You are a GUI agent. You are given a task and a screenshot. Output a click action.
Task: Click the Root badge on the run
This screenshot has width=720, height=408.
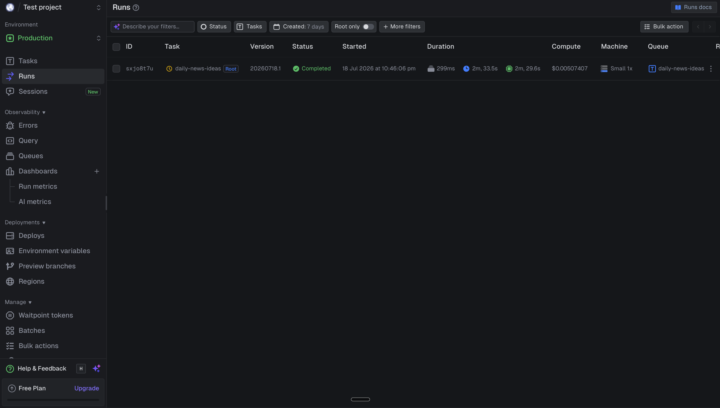231,69
